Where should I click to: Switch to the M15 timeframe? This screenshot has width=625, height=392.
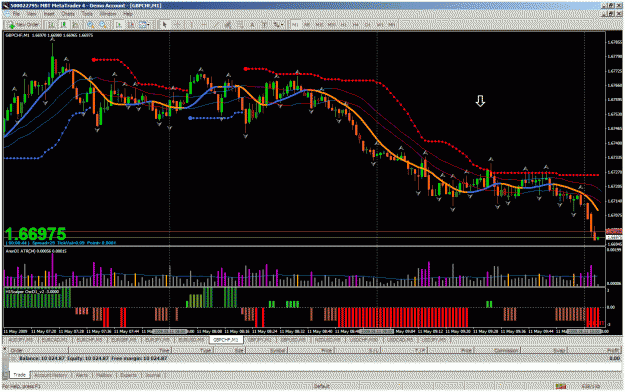pyautogui.click(x=320, y=25)
